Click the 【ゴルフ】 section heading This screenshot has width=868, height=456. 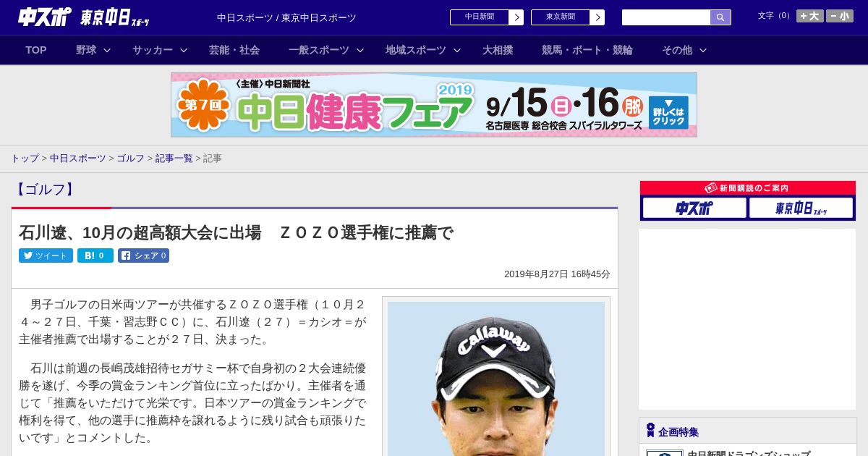[45, 190]
